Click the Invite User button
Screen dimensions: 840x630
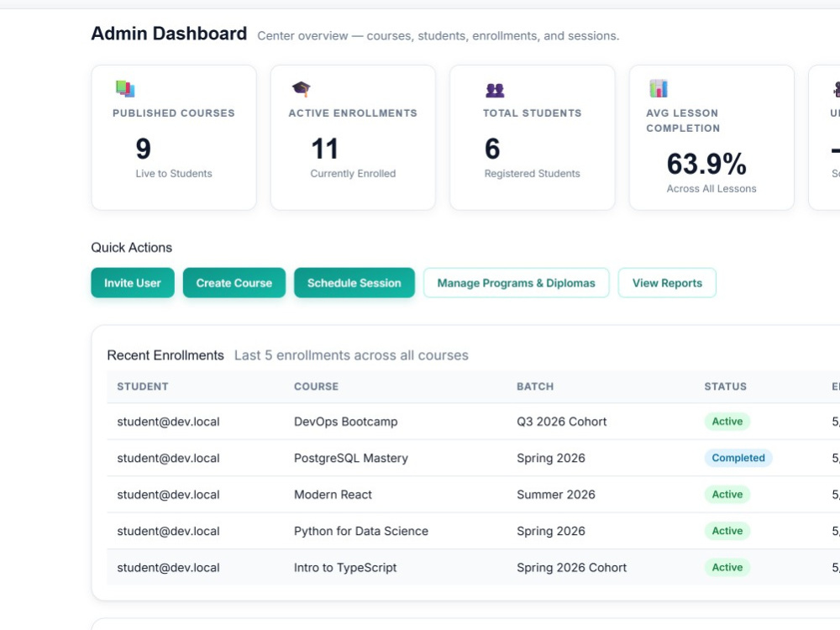[133, 283]
